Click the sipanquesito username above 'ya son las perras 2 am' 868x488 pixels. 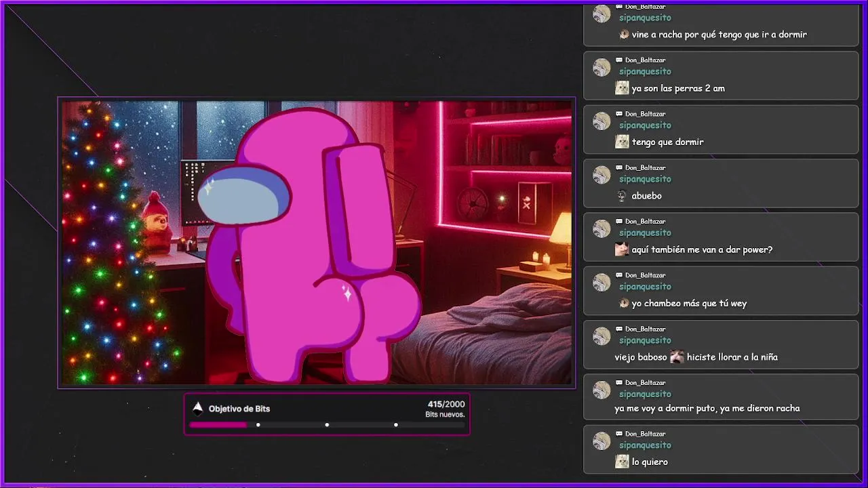click(645, 71)
